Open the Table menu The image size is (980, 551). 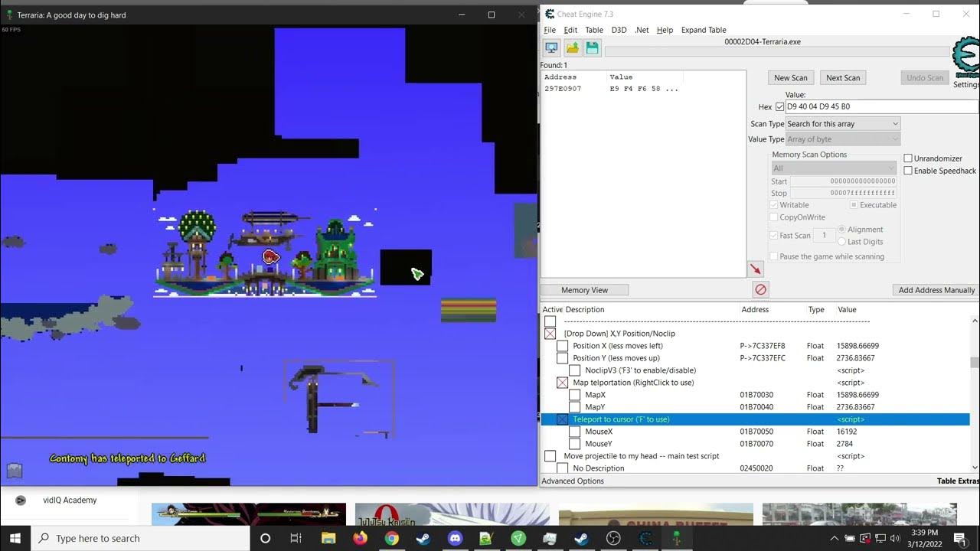click(x=594, y=30)
